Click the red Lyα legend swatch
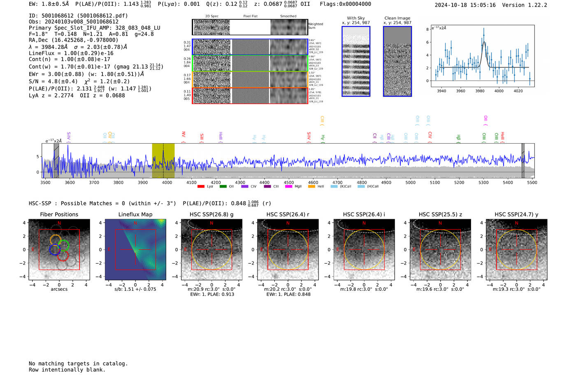This screenshot has height=392, width=576. [x=201, y=186]
